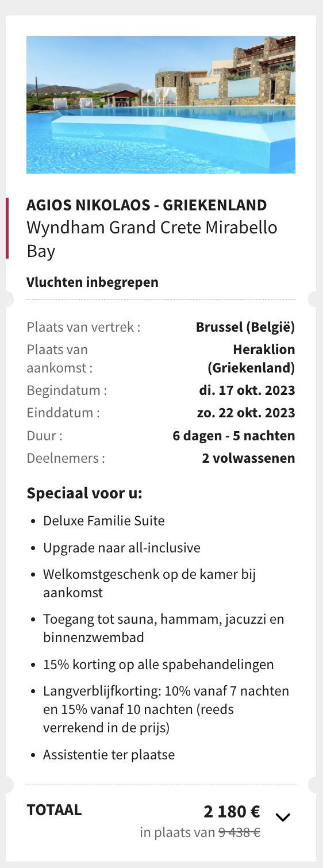Image resolution: width=323 pixels, height=868 pixels.
Task: Click the total price 2 180 €
Action: pyautogui.click(x=232, y=812)
